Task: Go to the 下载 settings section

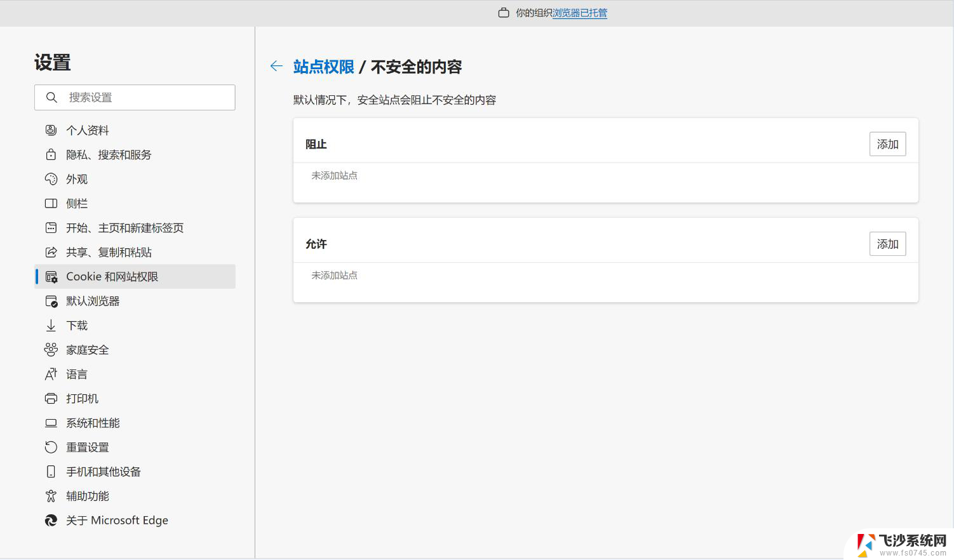Action: click(135, 325)
